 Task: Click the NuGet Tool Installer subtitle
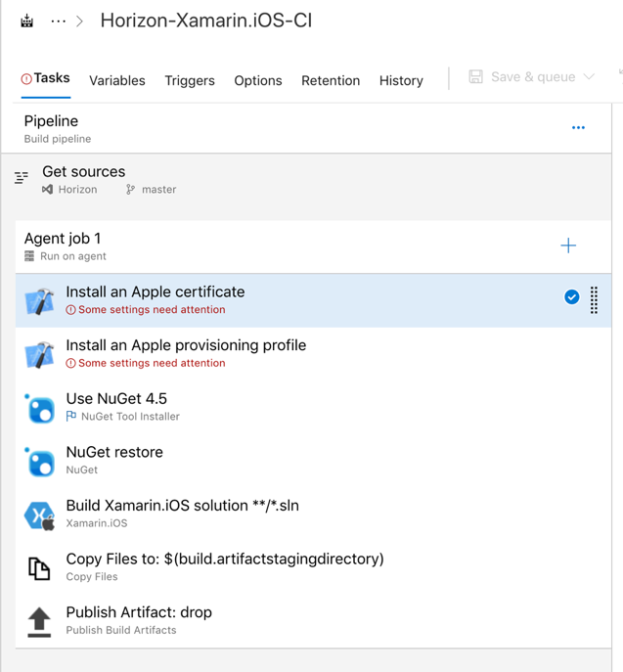click(x=130, y=416)
